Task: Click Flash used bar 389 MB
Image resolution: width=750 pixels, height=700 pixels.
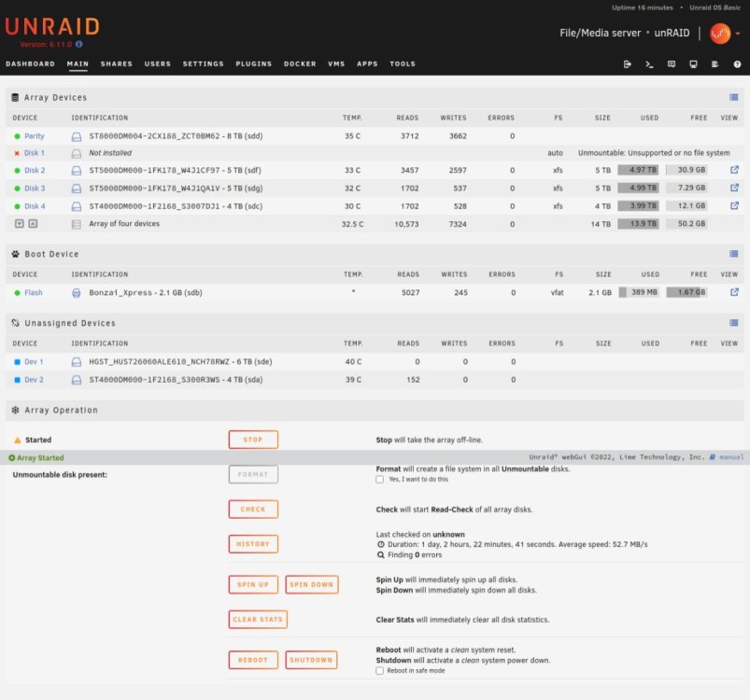Action: tap(639, 292)
